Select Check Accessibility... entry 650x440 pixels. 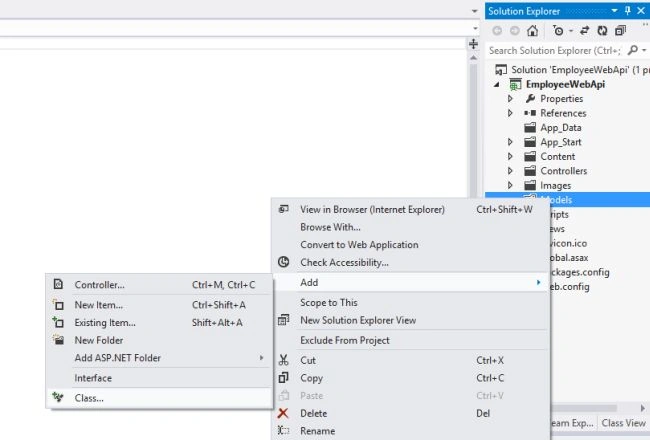pyautogui.click(x=410, y=262)
